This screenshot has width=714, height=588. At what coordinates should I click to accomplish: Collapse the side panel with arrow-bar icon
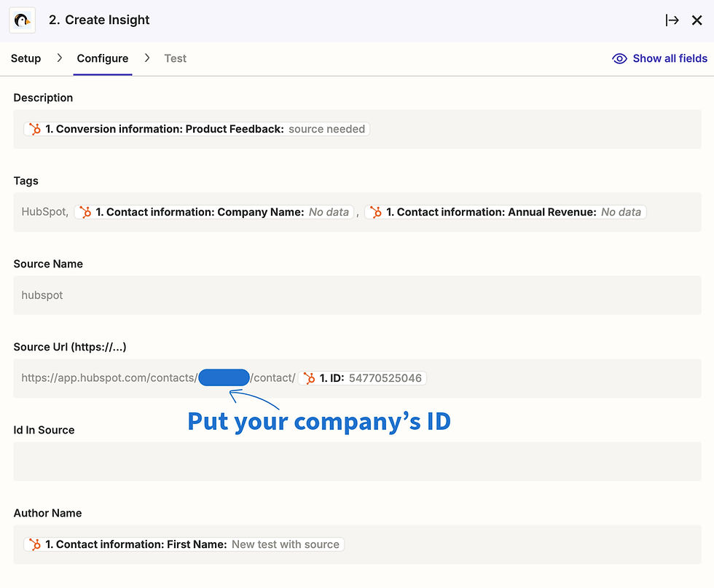pos(672,20)
